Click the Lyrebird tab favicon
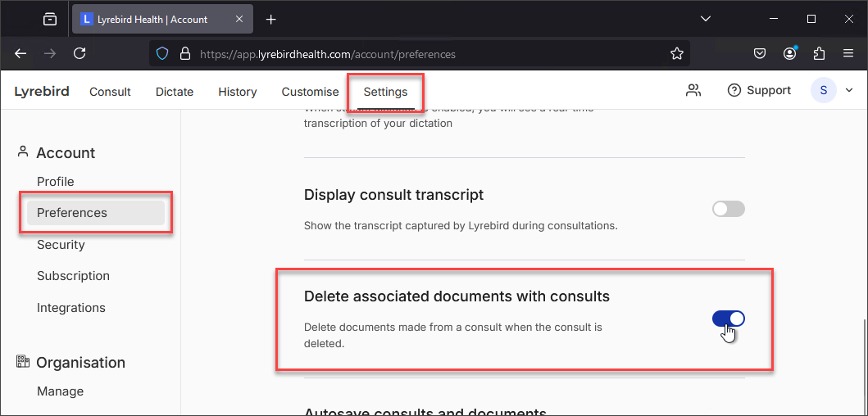This screenshot has width=868, height=416. [x=86, y=20]
